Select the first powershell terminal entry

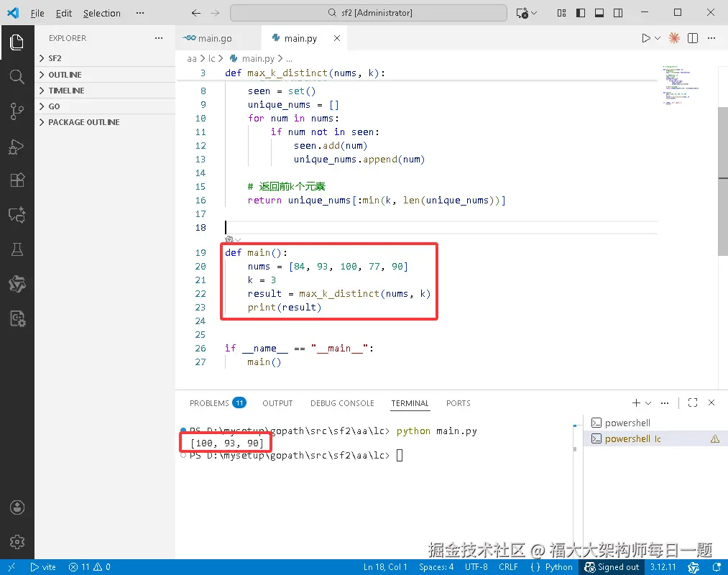point(655,423)
